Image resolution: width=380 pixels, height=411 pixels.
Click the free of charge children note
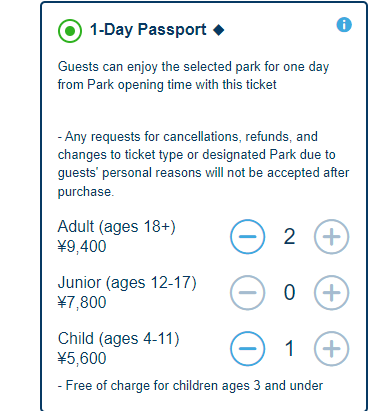pos(190,386)
